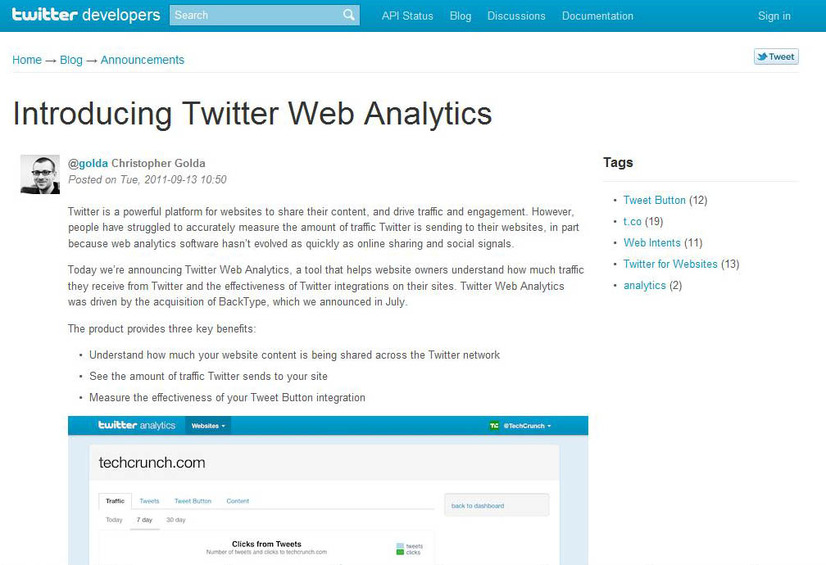Click the twitter analytics logo in screenshot
The width and height of the screenshot is (826, 565).
137,425
